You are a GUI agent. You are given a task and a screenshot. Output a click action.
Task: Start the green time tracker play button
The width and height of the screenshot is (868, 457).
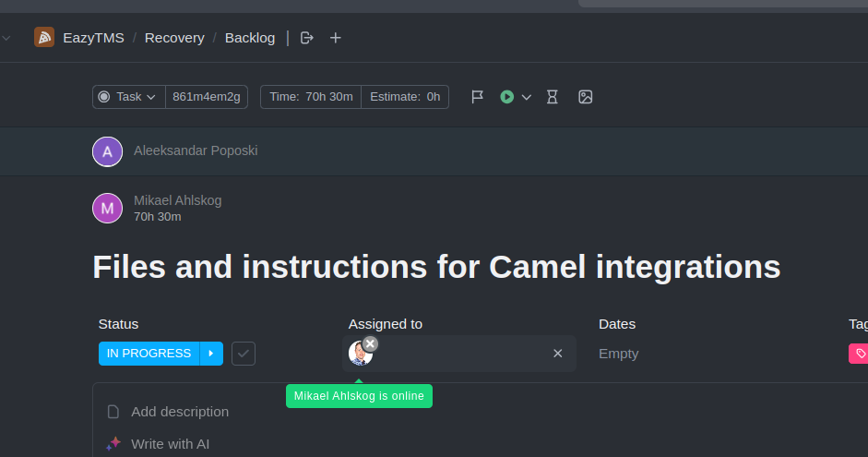(506, 97)
